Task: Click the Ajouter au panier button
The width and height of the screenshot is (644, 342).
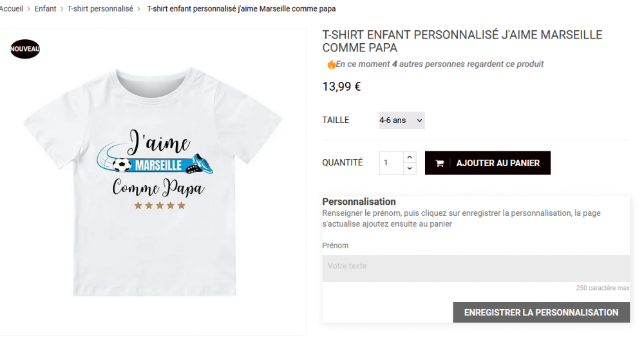Action: [x=488, y=163]
